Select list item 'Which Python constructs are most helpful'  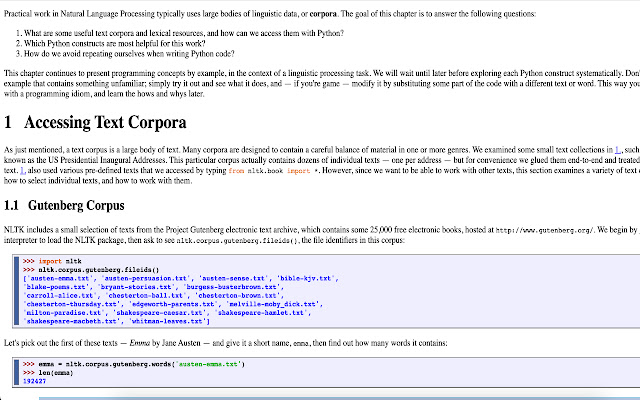click(115, 44)
